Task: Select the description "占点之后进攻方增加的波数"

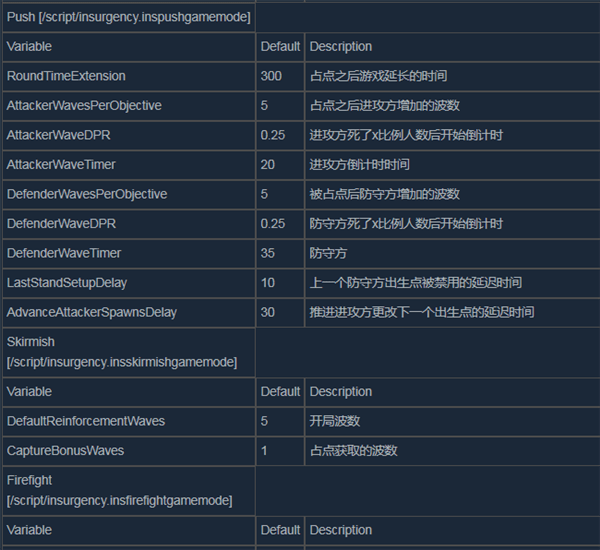Action: pos(385,106)
